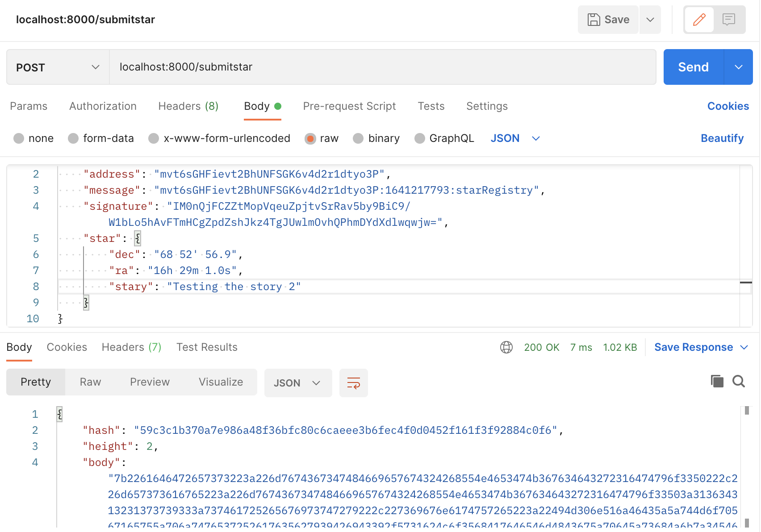Open the request Settings tab
Screen dimensions: 761x532
487,106
